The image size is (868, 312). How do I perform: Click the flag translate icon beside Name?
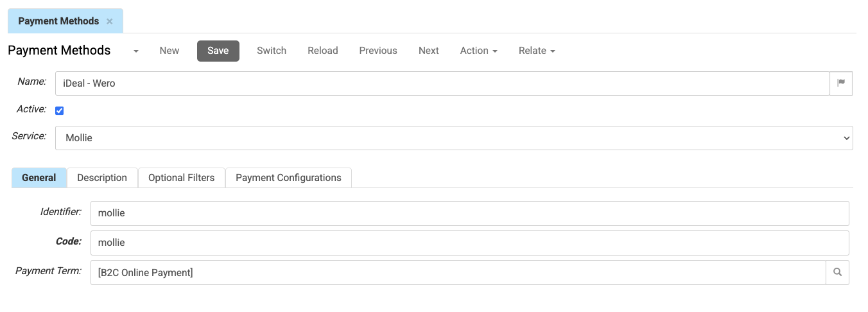(x=841, y=83)
